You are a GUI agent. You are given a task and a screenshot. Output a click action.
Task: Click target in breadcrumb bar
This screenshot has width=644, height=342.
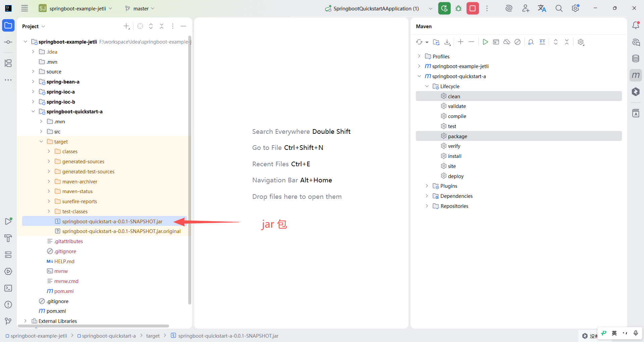click(153, 336)
